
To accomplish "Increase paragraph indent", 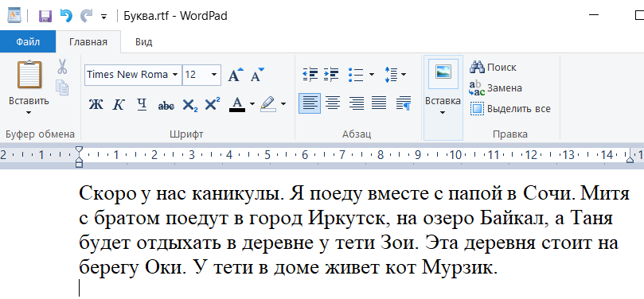I will click(x=331, y=74).
